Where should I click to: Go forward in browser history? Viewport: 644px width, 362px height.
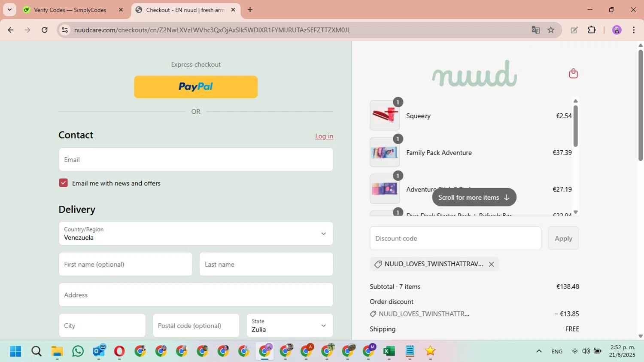tap(27, 30)
